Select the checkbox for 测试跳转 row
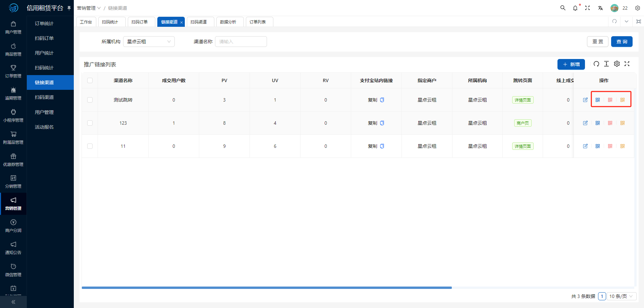Image resolution: width=644 pixels, height=308 pixels. [x=90, y=100]
